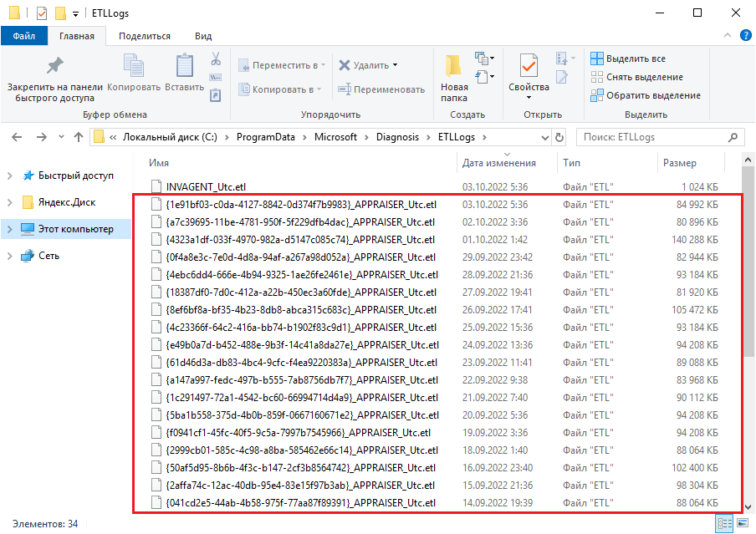Sort by Имя column header
This screenshot has height=534, width=756.
(159, 163)
